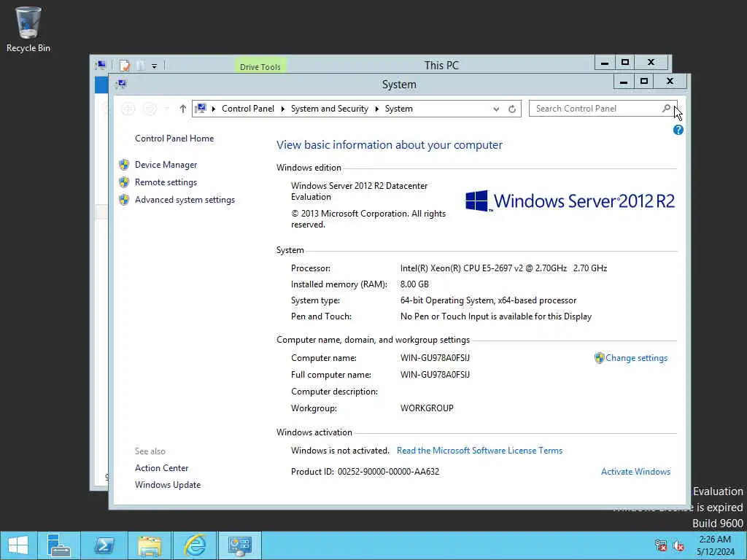Open the Recycle Bin desktop icon
Screen dimensions: 747x560
pyautogui.click(x=28, y=28)
